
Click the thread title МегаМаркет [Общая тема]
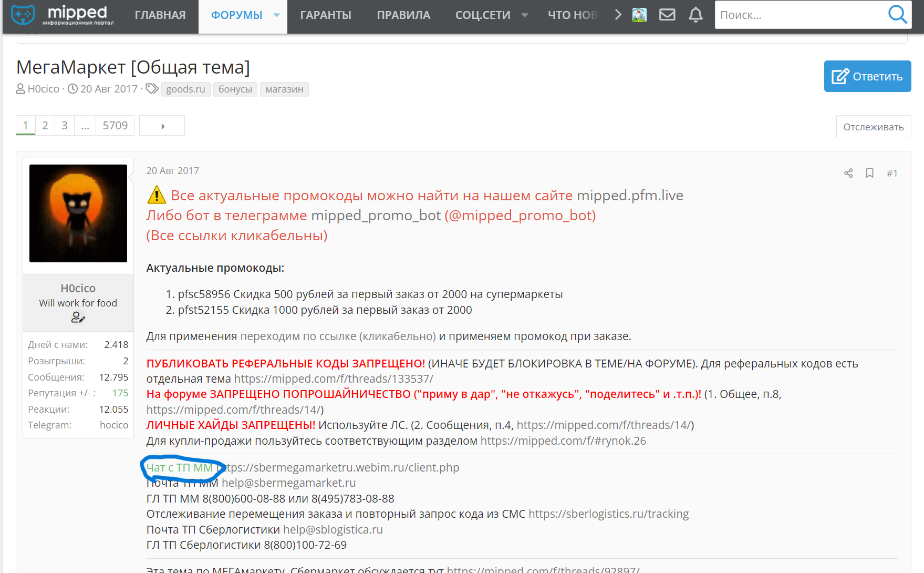tap(133, 67)
